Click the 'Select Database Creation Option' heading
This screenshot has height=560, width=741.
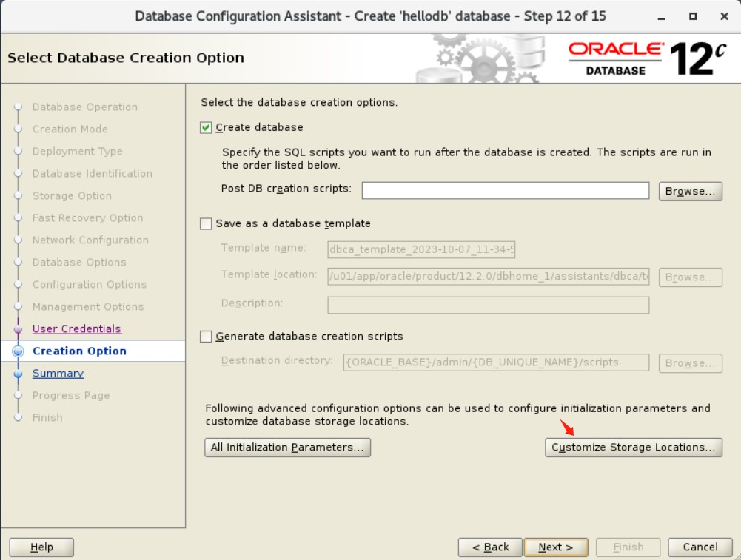pos(126,58)
